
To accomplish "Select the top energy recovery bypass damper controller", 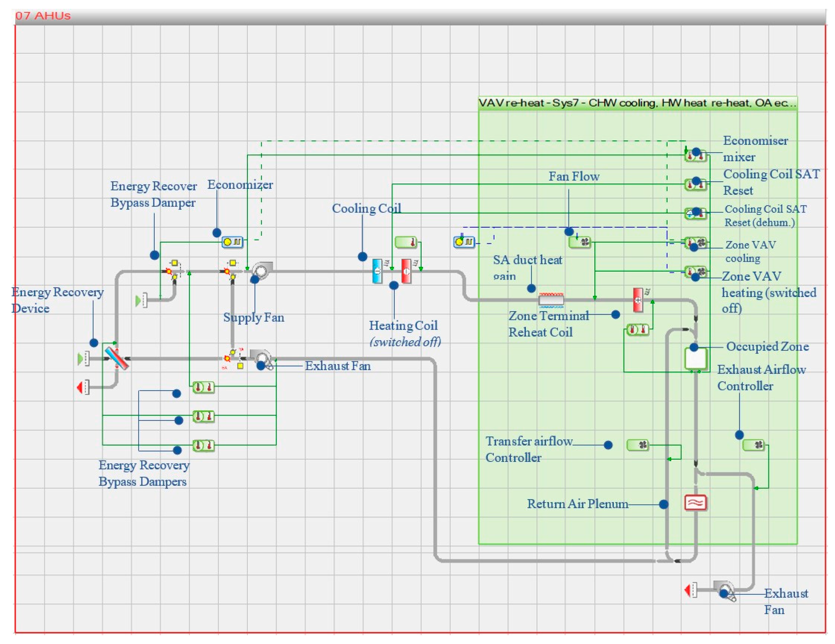I will (x=203, y=387).
